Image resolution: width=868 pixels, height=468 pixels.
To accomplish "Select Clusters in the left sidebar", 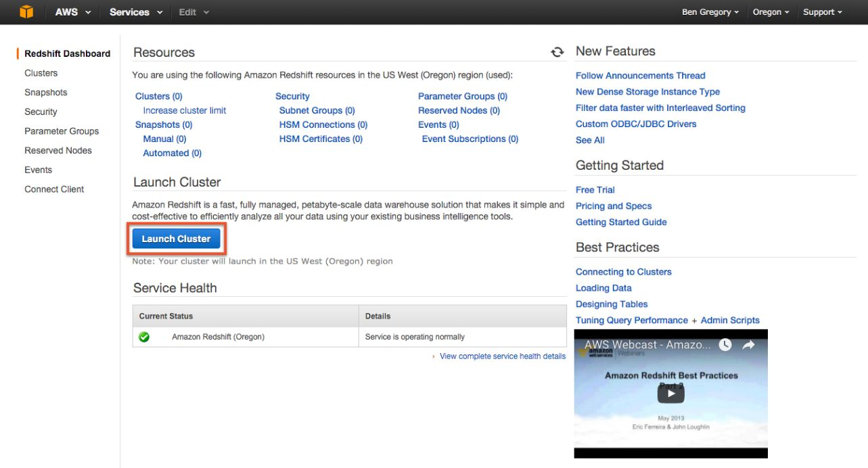I will click(x=41, y=73).
